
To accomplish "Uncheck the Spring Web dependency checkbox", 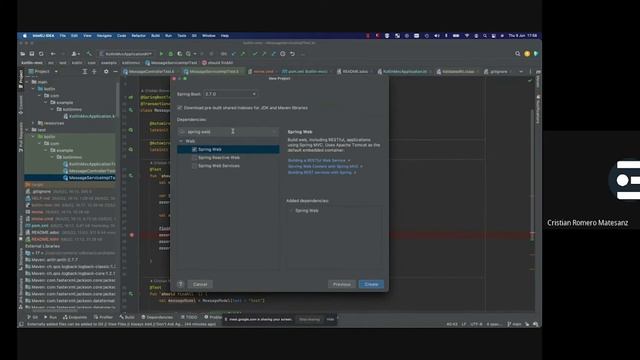I will tap(194, 150).
